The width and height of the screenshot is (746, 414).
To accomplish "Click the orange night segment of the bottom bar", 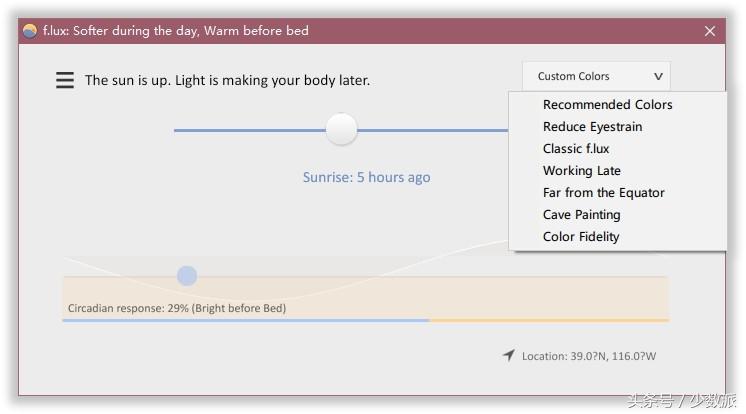I will pyautogui.click(x=548, y=320).
